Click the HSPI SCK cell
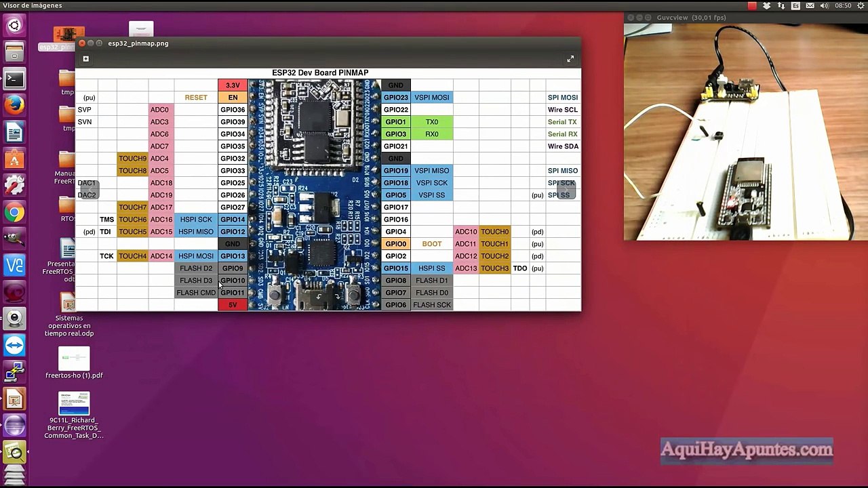 [x=196, y=220]
